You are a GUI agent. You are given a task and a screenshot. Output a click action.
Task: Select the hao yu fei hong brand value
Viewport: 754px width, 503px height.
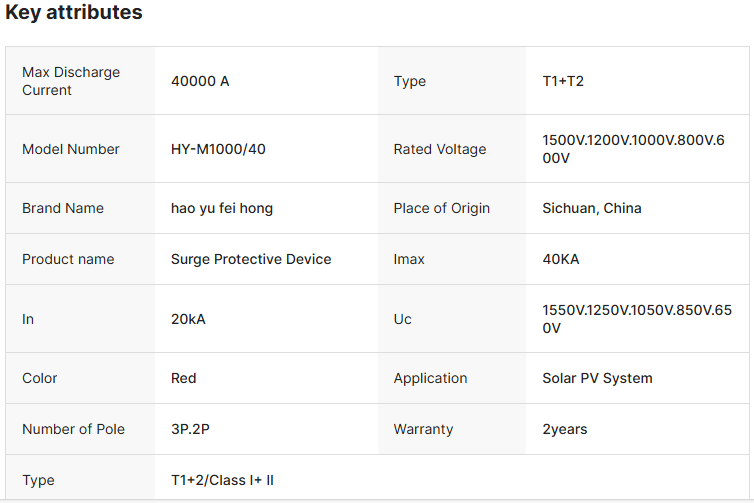click(222, 208)
